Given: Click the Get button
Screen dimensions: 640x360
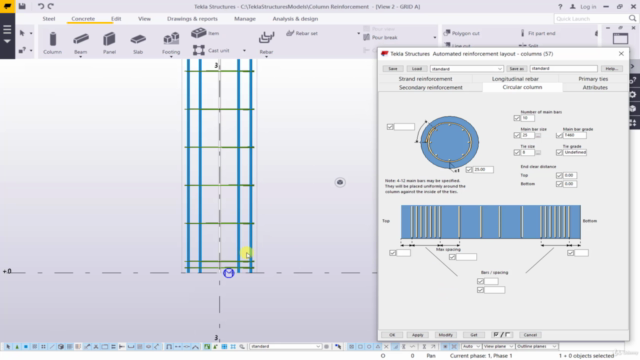Looking at the screenshot, I should pyautogui.click(x=473, y=335).
